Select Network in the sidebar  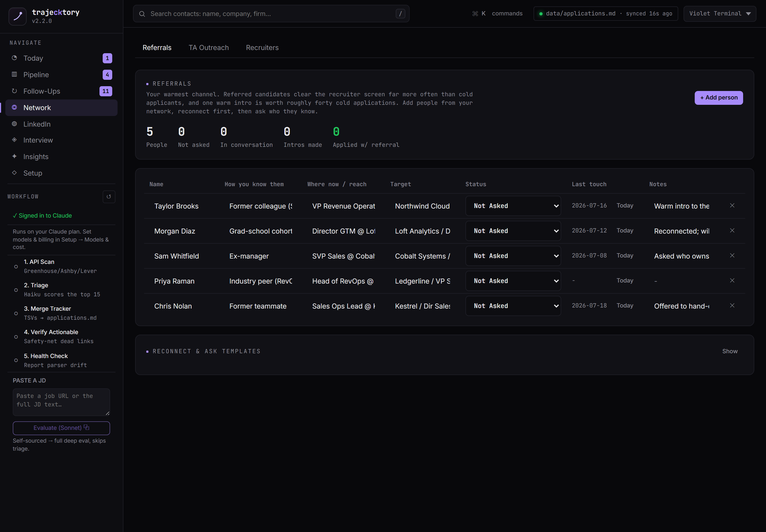click(x=61, y=108)
